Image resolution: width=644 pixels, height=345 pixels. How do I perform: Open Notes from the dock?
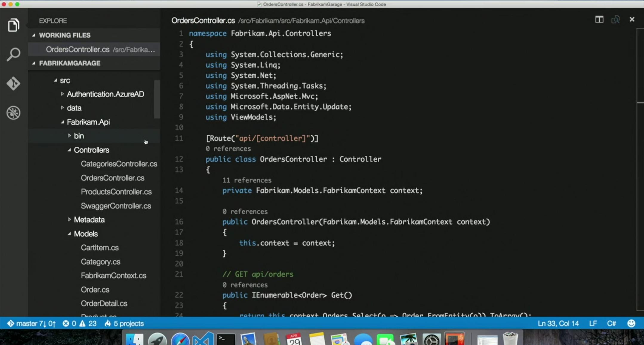tap(317, 339)
